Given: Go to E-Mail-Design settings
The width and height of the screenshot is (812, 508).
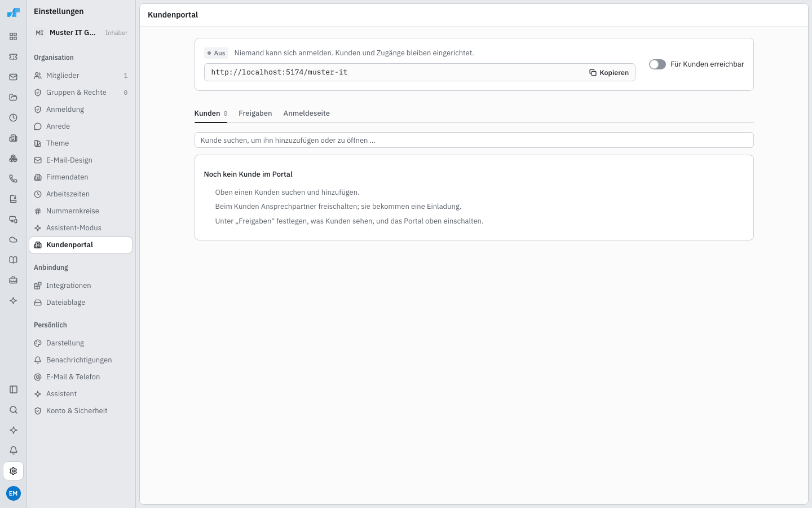Looking at the screenshot, I should tap(81, 160).
